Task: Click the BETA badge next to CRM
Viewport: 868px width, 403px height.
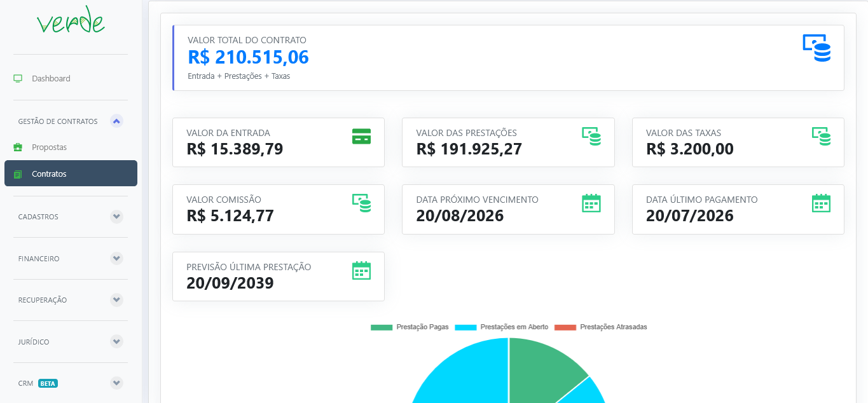Action: coord(48,383)
